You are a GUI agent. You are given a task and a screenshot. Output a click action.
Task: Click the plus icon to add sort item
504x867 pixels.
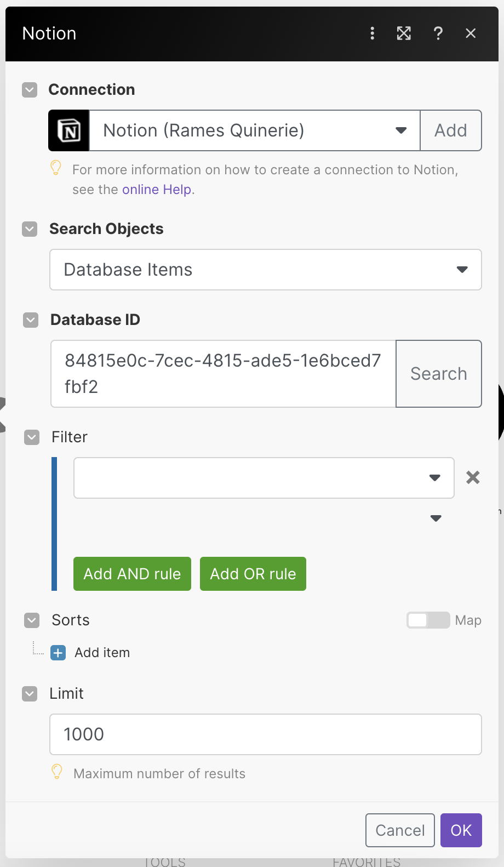pos(58,653)
